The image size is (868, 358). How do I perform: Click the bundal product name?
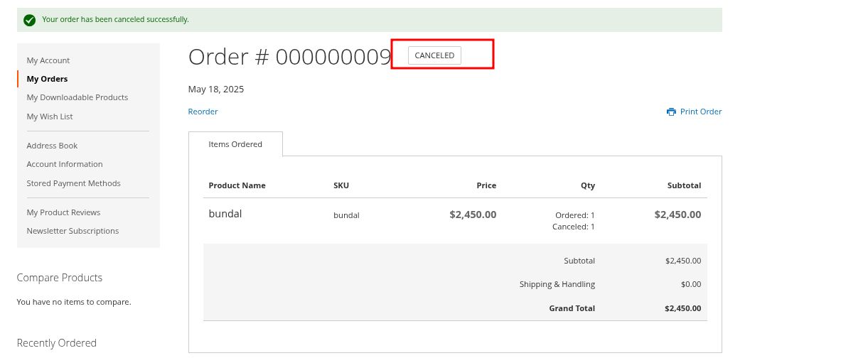(225, 213)
